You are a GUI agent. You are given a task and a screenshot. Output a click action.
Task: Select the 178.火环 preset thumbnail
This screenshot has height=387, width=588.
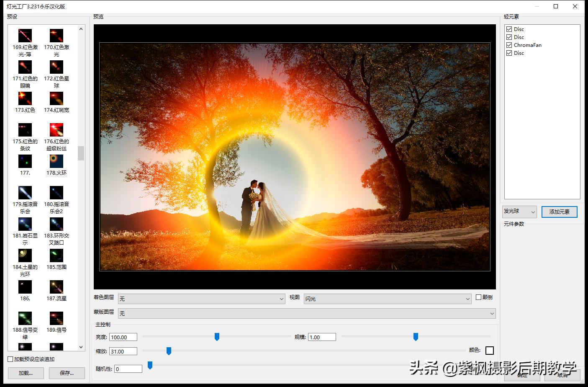click(56, 161)
